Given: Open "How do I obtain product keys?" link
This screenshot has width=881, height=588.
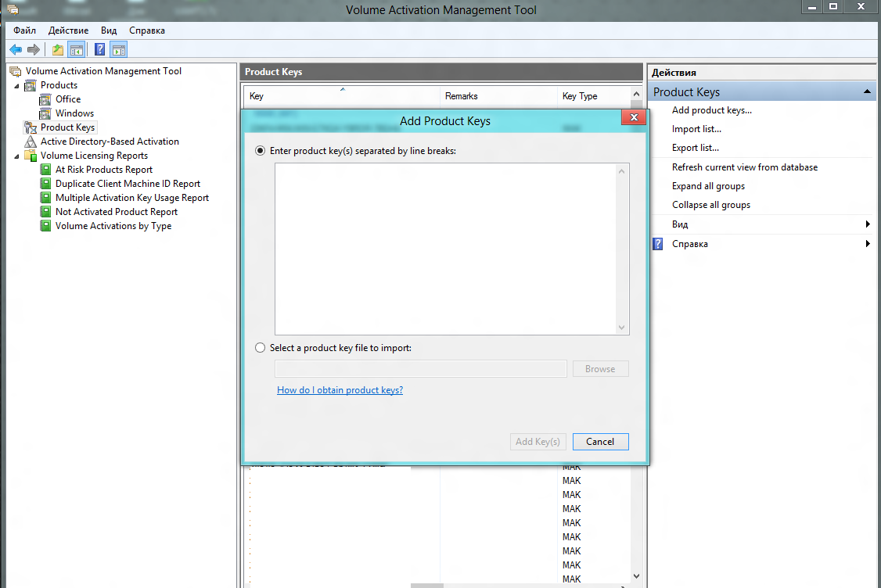Looking at the screenshot, I should click(x=340, y=390).
